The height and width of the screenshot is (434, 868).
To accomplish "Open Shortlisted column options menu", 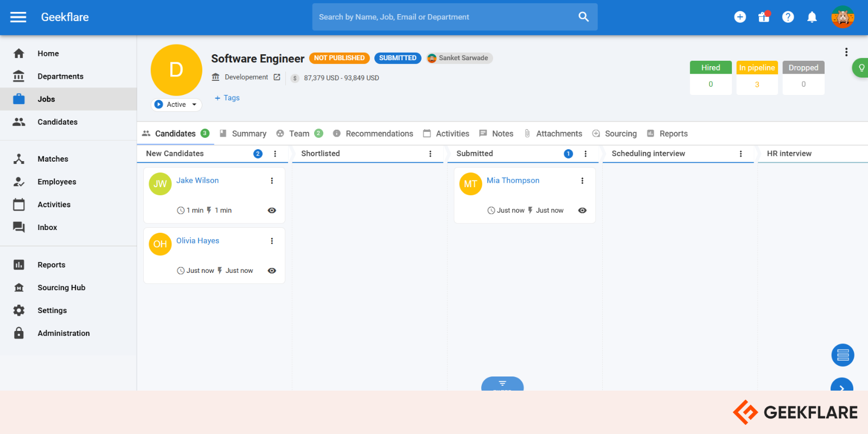I will (x=430, y=154).
